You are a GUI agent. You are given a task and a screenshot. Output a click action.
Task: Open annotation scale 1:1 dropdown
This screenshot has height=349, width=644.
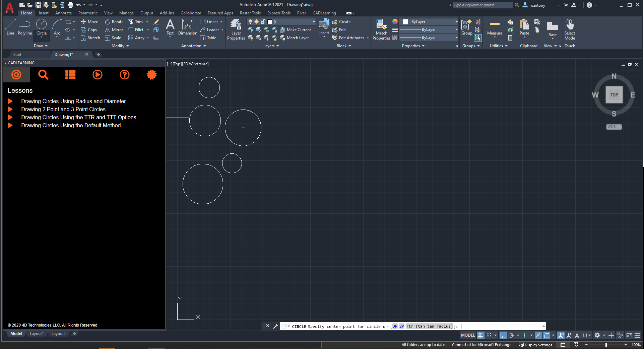click(x=586, y=335)
